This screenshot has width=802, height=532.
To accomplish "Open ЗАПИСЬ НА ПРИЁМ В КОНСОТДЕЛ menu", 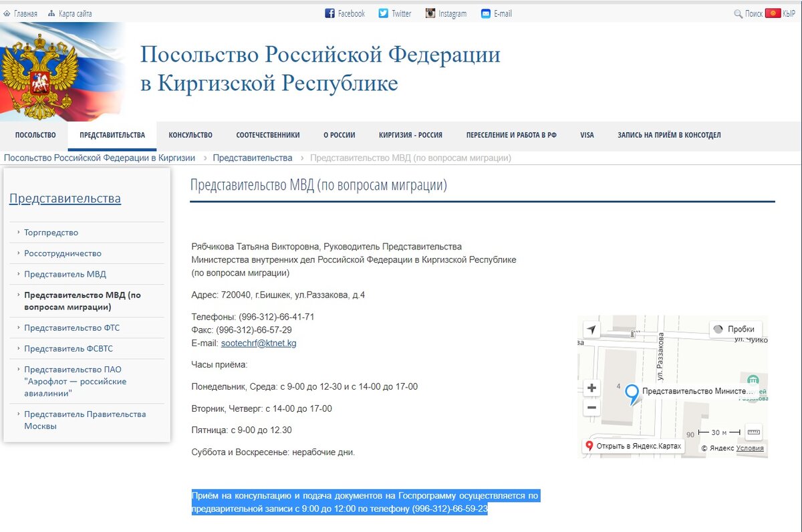I will pyautogui.click(x=669, y=135).
